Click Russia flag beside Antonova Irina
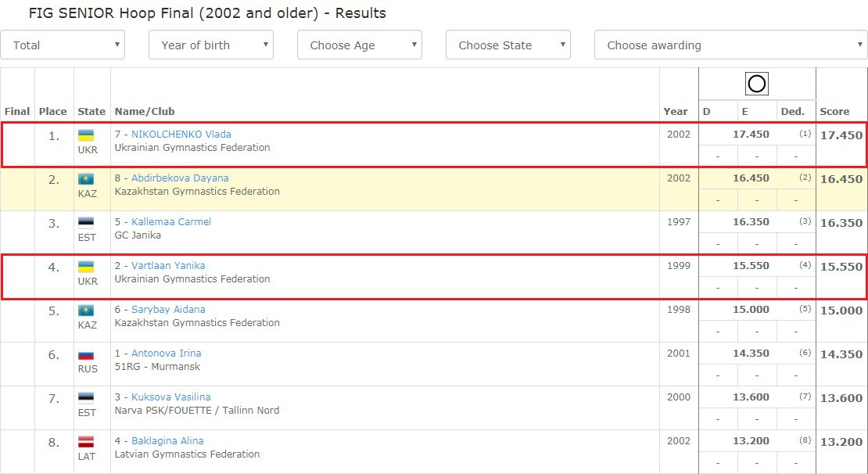This screenshot has height=474, width=868. (88, 354)
